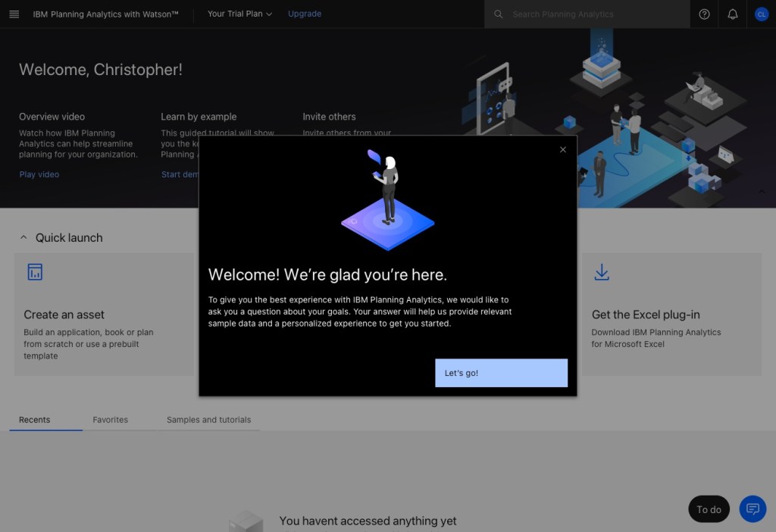Image resolution: width=776 pixels, height=532 pixels.
Task: Click the Upgrade link
Action: (305, 14)
